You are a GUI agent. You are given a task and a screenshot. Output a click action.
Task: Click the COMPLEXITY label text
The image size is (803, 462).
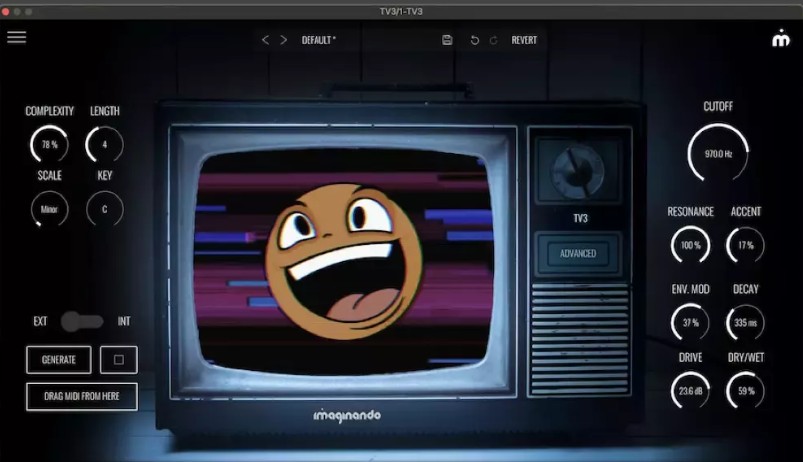[x=50, y=111]
